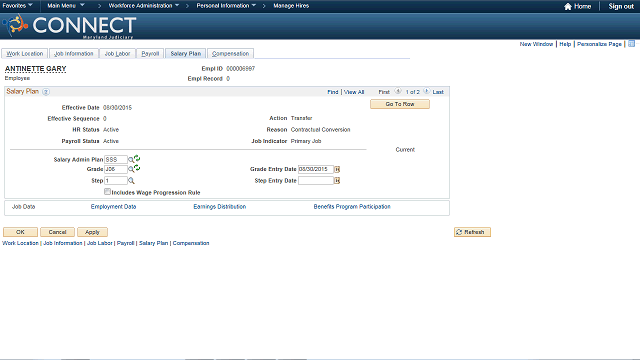The height and width of the screenshot is (360, 640).
Task: Click View All link
Action: click(x=354, y=92)
